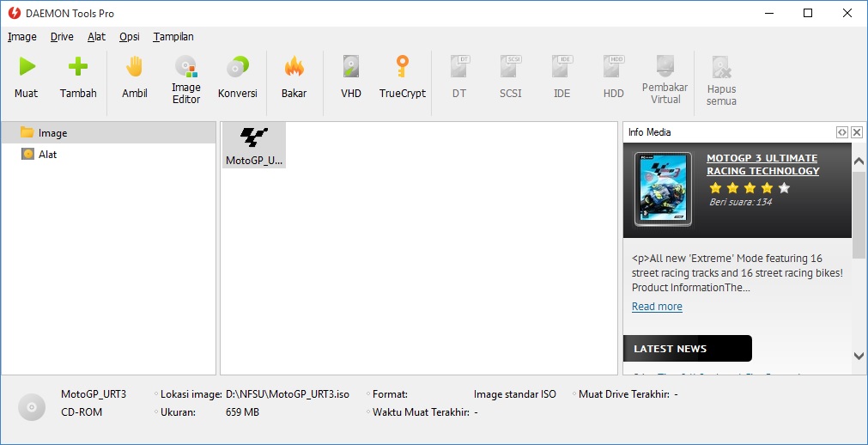The image size is (868, 445).
Task: Click the Muat (mount) play icon
Action: click(x=27, y=66)
